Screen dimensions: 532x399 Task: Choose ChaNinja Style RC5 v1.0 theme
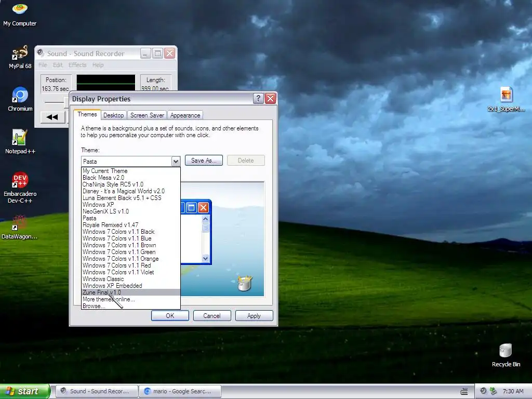coord(130,184)
